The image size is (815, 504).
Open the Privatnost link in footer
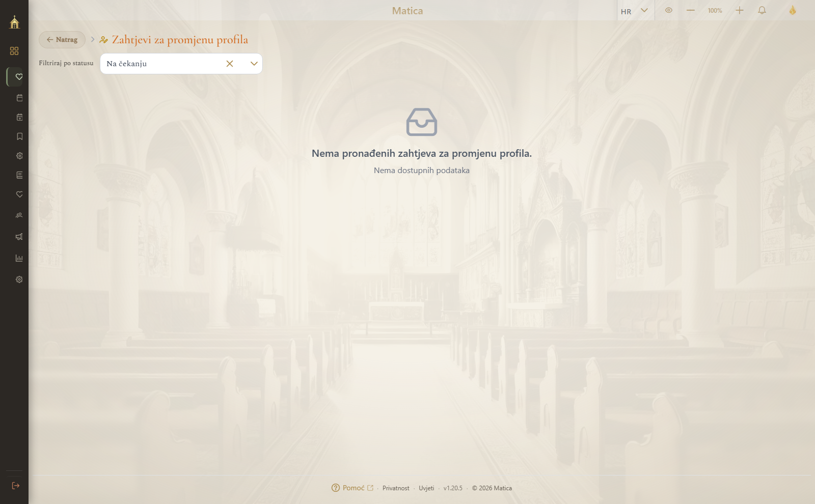coord(396,488)
